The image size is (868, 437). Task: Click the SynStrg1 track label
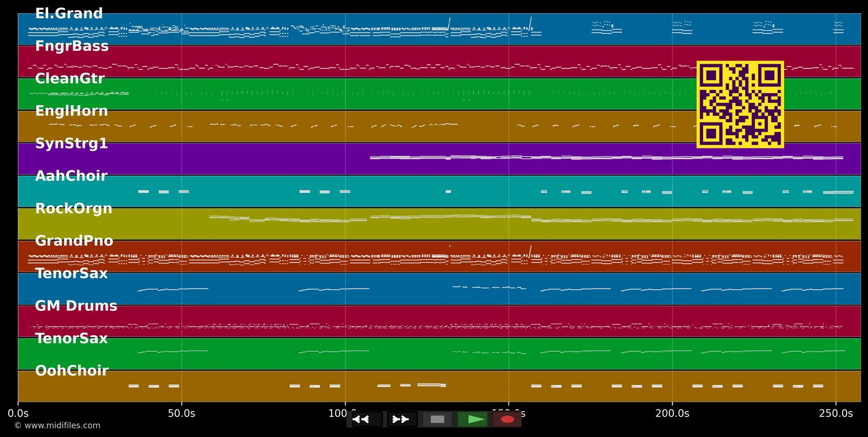point(71,144)
